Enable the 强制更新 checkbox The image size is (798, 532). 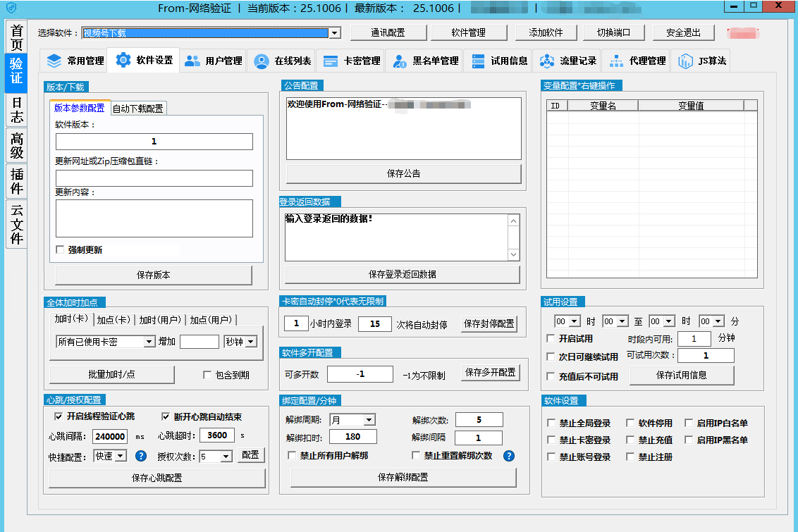pos(60,249)
